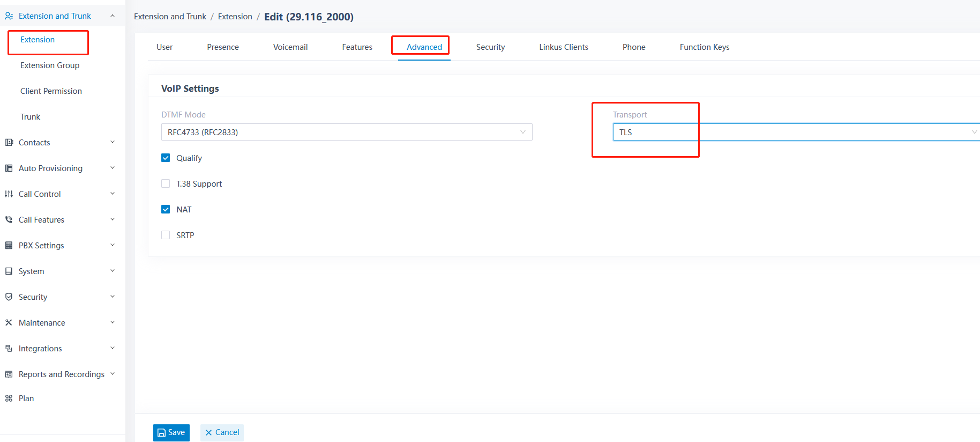The image size is (980, 442).
Task: Open the Features tab
Action: click(357, 47)
